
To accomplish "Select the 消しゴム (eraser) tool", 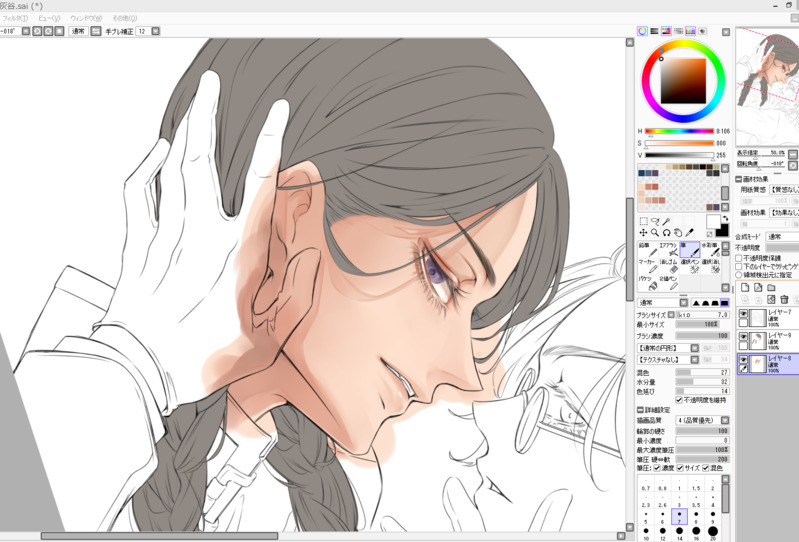I will pyautogui.click(x=669, y=266).
